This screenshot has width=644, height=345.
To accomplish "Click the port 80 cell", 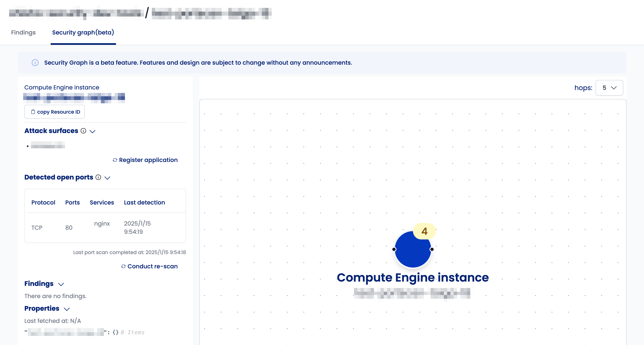I will (x=69, y=228).
